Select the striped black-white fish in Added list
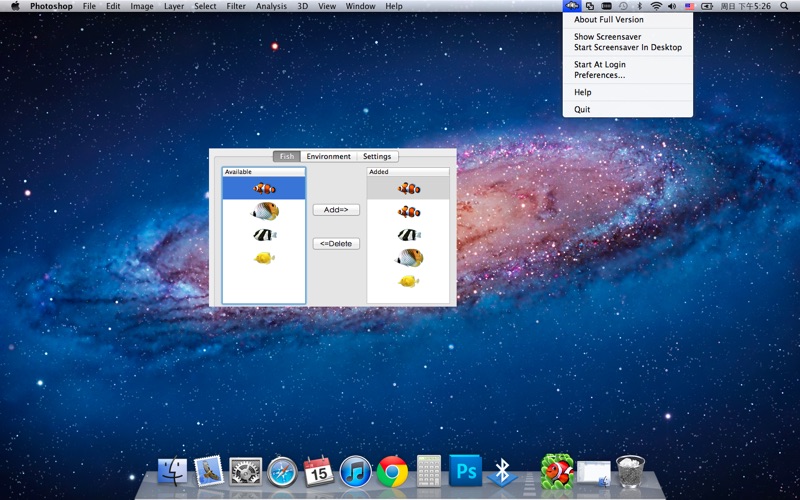The width and height of the screenshot is (800, 500). coord(408,235)
